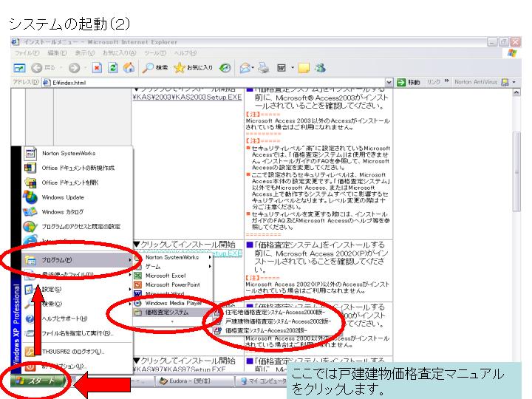Screen dimensions: 532x399
Task: Open Norton SystemWorks in Start menu
Action: pos(78,154)
